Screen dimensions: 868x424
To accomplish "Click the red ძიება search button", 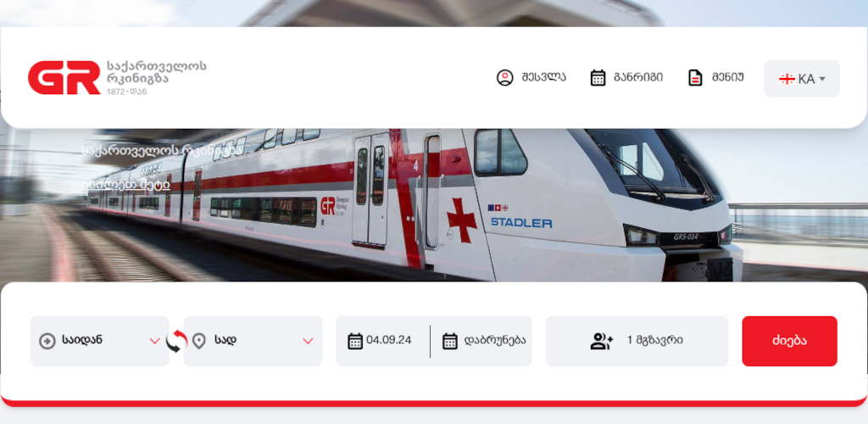I will pyautogui.click(x=789, y=341).
